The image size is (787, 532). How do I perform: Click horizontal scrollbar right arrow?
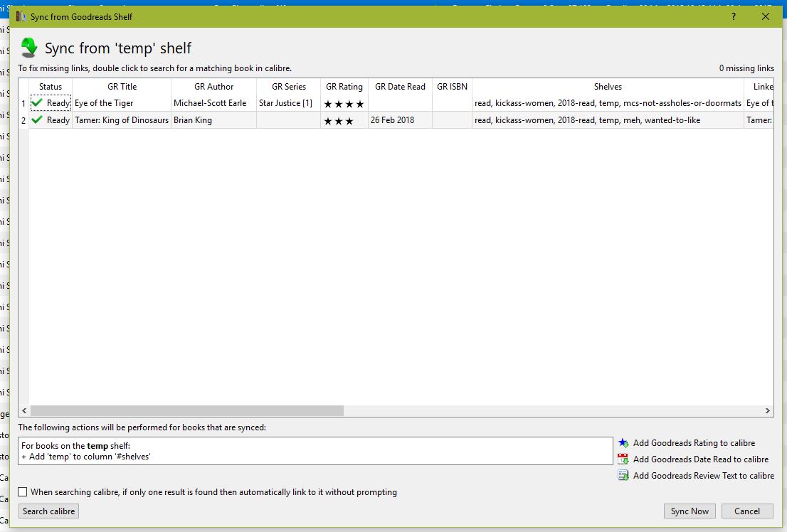coord(767,410)
